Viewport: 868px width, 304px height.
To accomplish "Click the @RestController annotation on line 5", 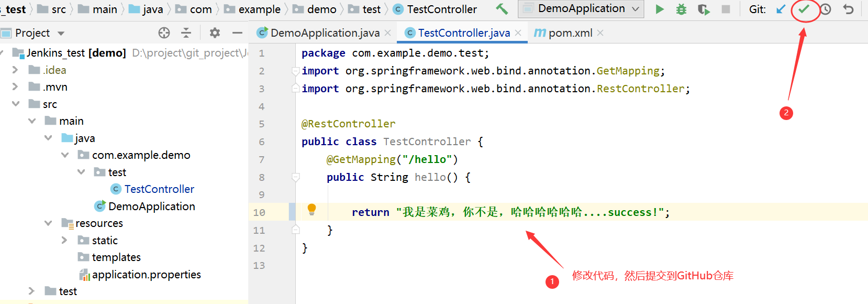I will (348, 124).
